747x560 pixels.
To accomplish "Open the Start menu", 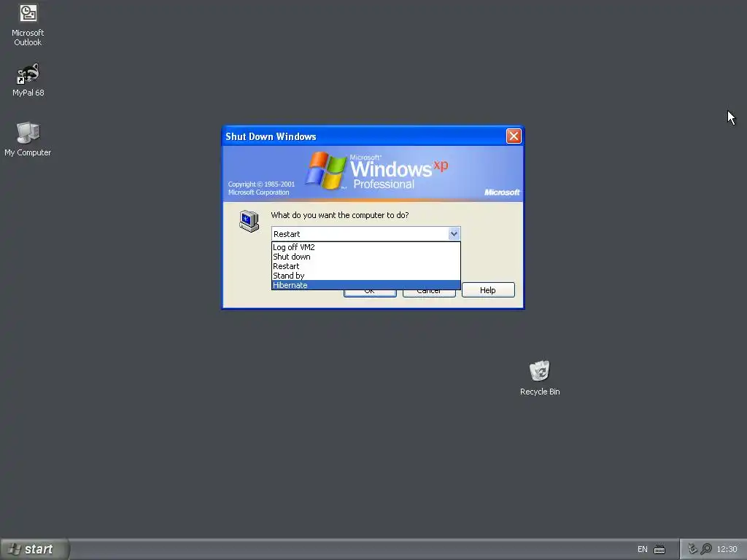I will coord(34,549).
